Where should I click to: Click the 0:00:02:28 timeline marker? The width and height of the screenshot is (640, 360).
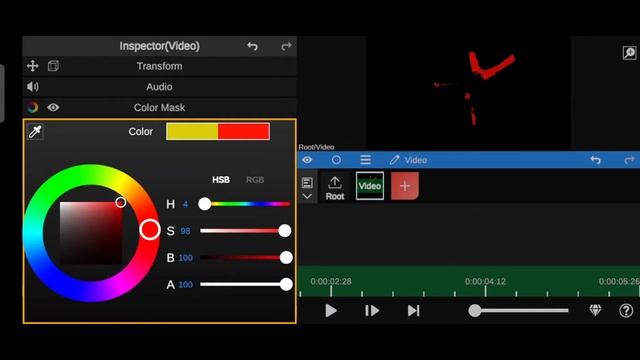pos(331,282)
